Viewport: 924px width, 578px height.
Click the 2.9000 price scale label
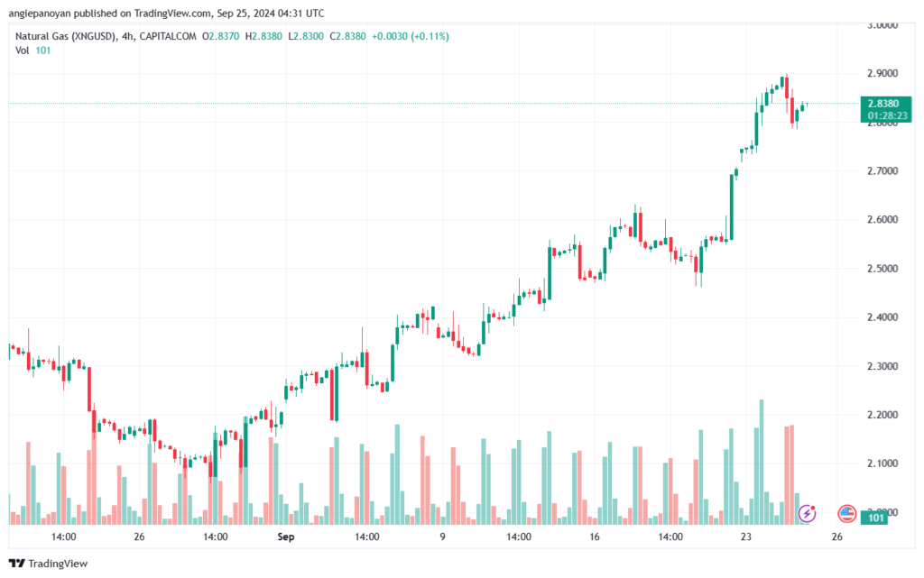click(x=882, y=74)
